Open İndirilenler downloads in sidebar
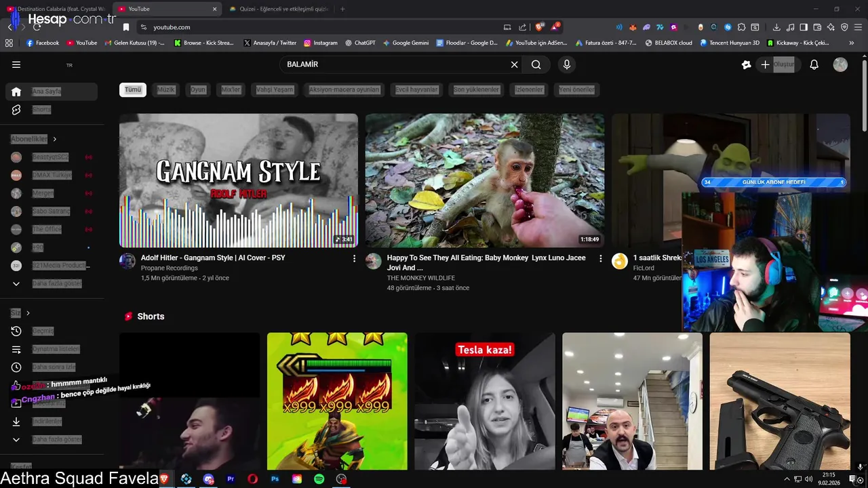The width and height of the screenshot is (868, 488). pos(52,422)
